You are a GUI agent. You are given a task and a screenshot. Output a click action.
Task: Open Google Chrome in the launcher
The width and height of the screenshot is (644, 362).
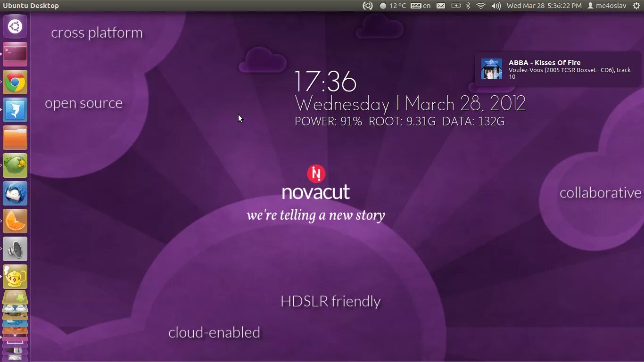(15, 82)
